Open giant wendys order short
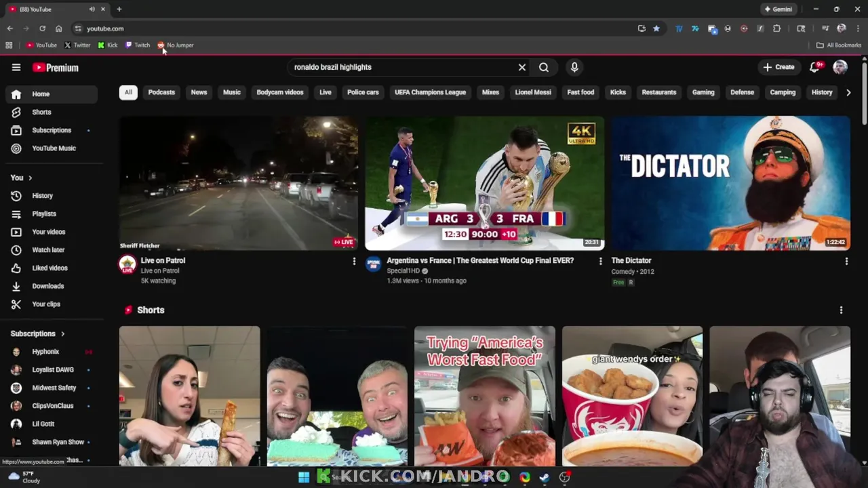Screen dimensions: 868x488 632,396
